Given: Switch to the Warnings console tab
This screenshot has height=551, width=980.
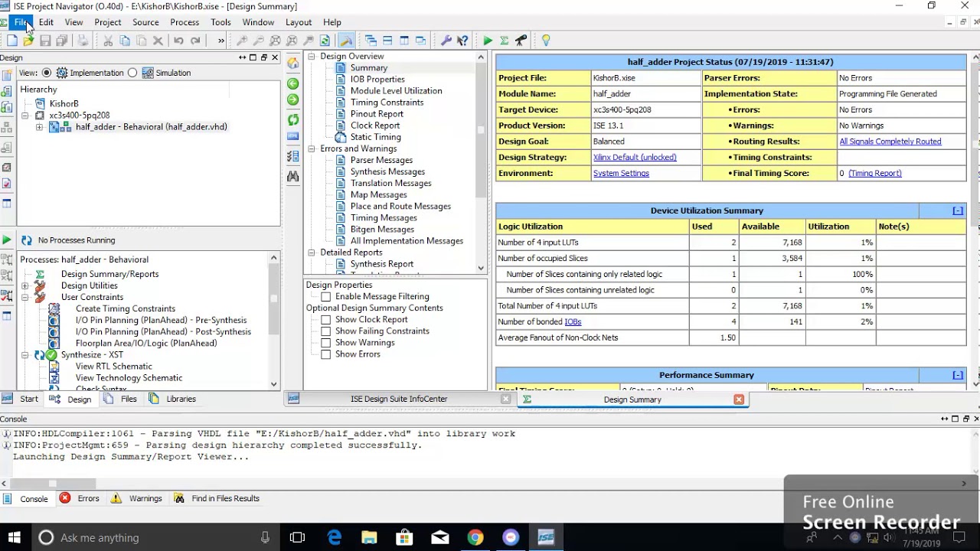Looking at the screenshot, I should point(137,498).
